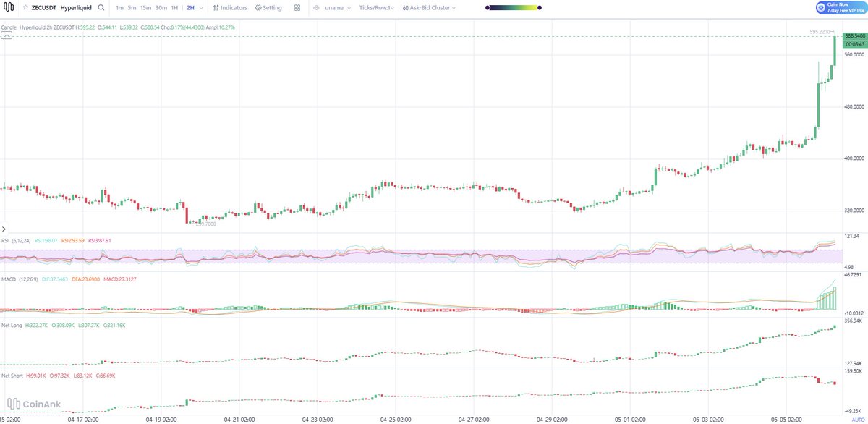Click the Net Short indicator label
Screen dimensions: 868x424
(12, 376)
